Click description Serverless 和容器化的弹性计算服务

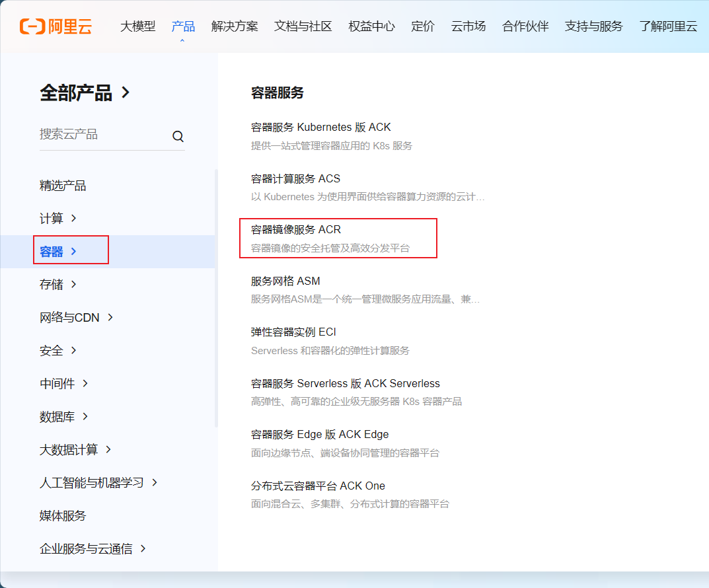coord(330,351)
